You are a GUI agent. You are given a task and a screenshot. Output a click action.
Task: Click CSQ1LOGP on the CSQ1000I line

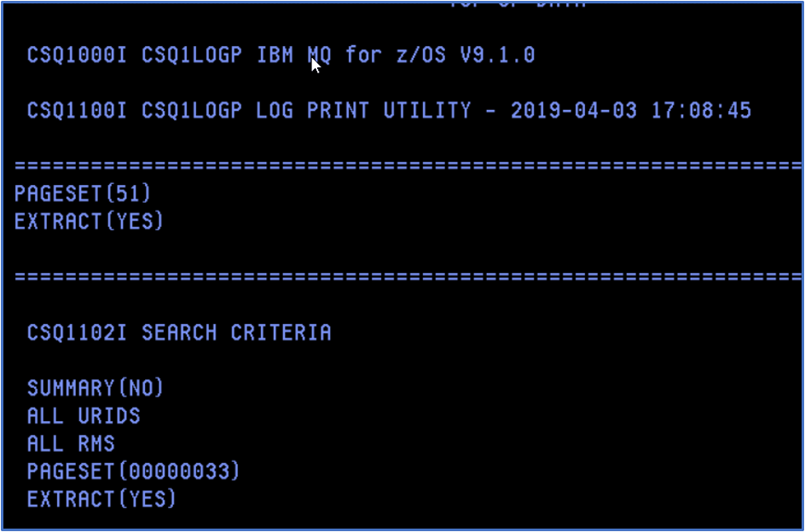pos(193,55)
